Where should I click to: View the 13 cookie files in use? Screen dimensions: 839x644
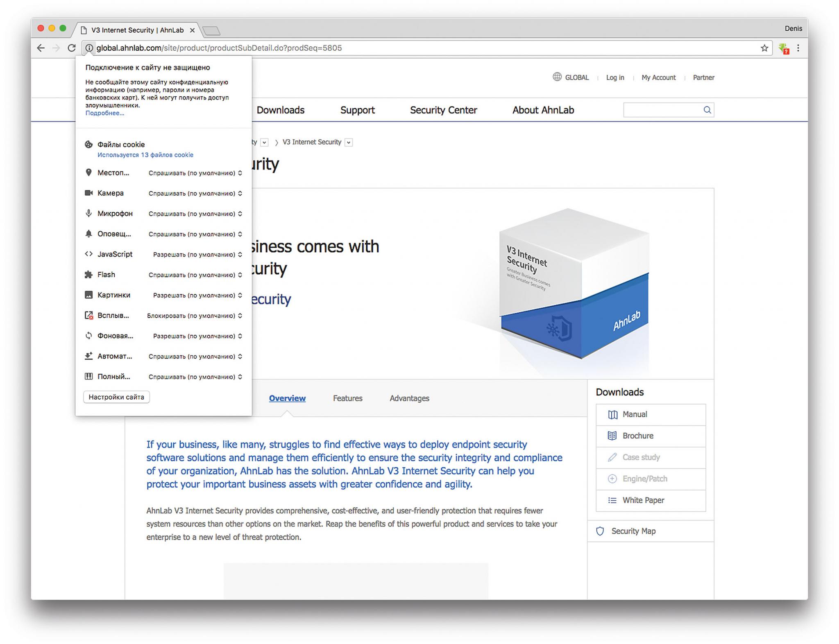pyautogui.click(x=145, y=155)
